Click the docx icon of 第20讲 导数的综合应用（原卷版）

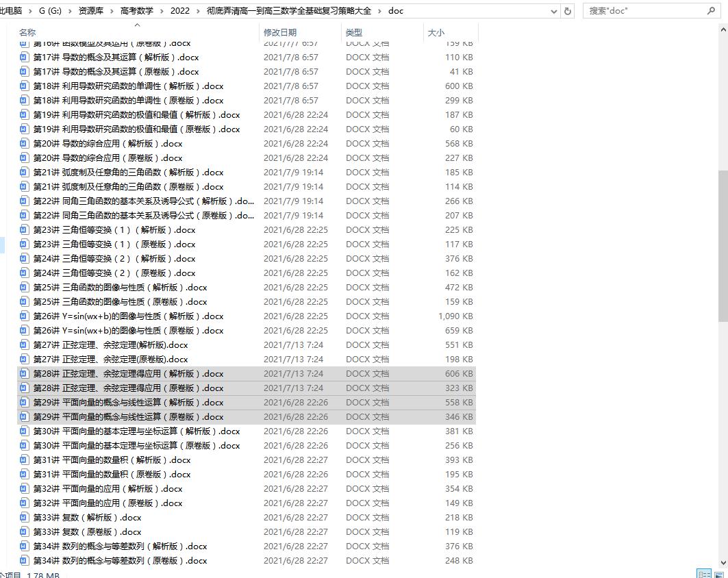(24, 158)
